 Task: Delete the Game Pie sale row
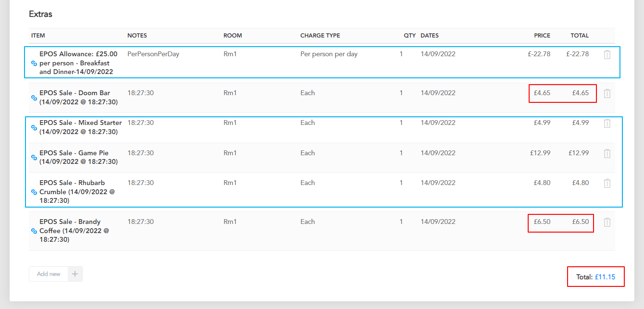point(607,153)
